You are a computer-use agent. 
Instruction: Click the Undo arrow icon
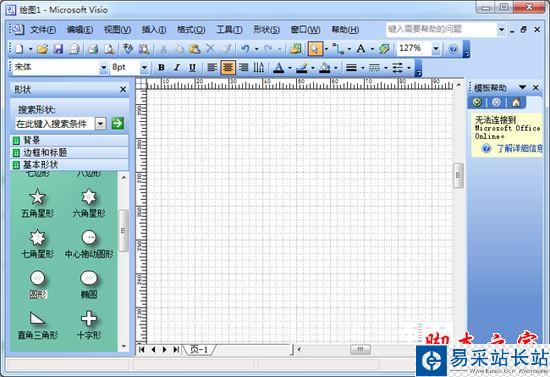pyautogui.click(x=245, y=49)
